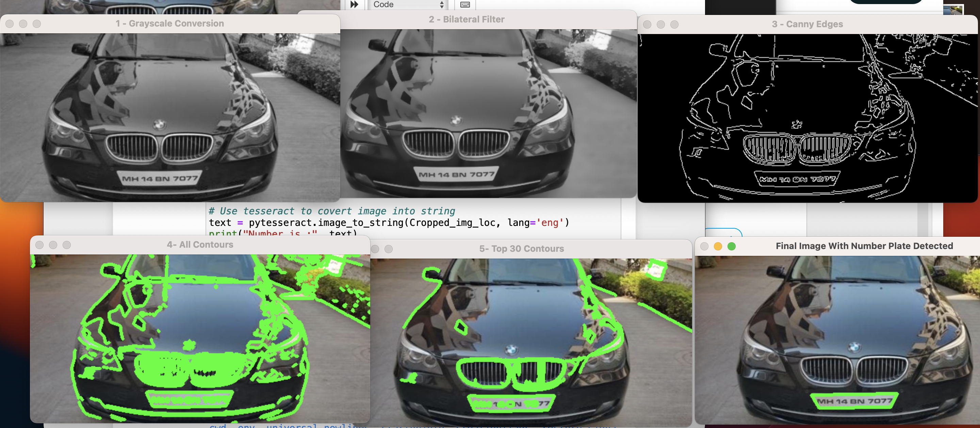Focus the '3 - Canny Edges' window title
This screenshot has width=980, height=428.
(x=807, y=24)
